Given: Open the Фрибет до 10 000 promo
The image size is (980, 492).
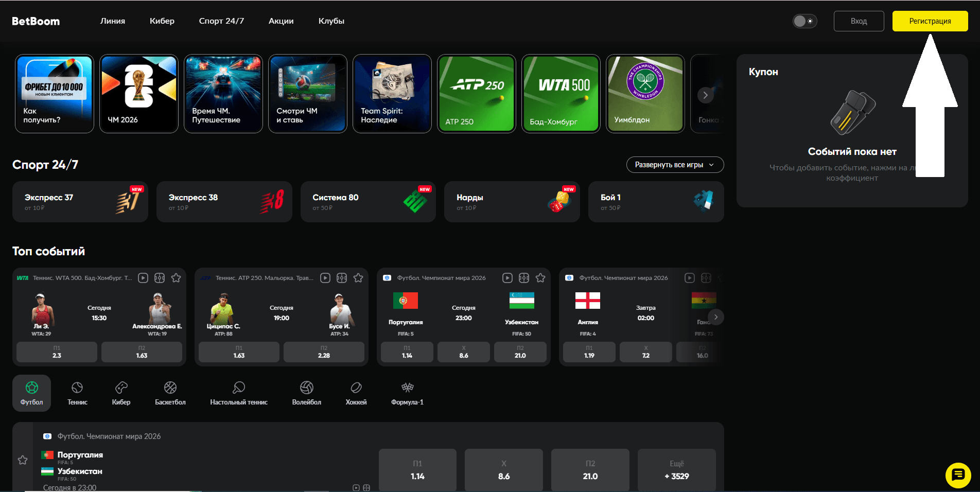Looking at the screenshot, I should pos(55,94).
